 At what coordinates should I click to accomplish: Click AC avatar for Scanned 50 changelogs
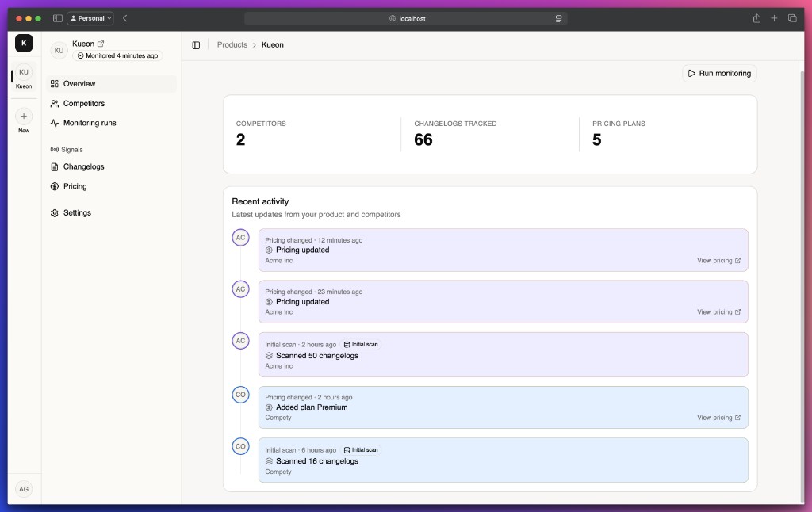241,341
